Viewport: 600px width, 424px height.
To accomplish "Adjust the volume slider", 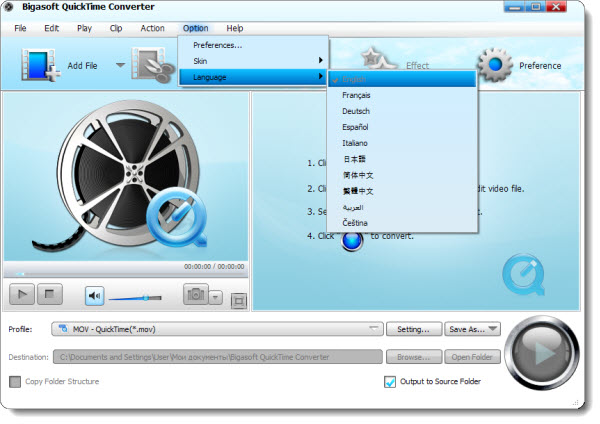I will pyautogui.click(x=145, y=297).
